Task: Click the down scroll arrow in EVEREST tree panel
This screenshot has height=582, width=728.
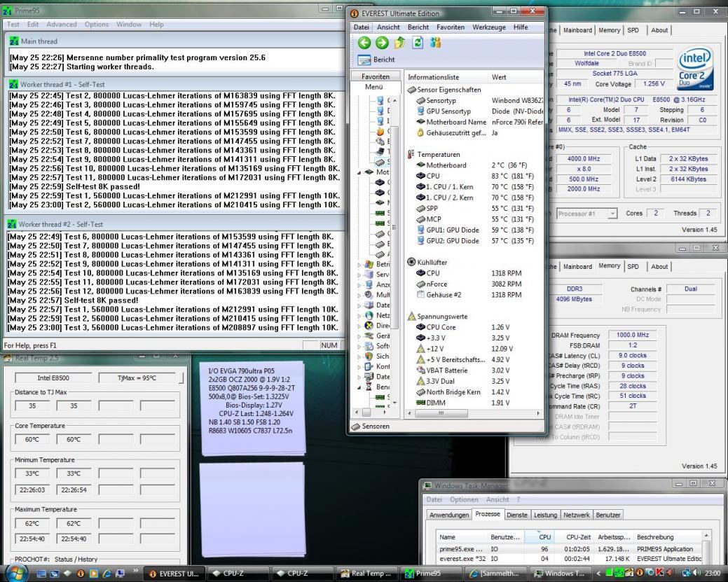Action: [394, 403]
